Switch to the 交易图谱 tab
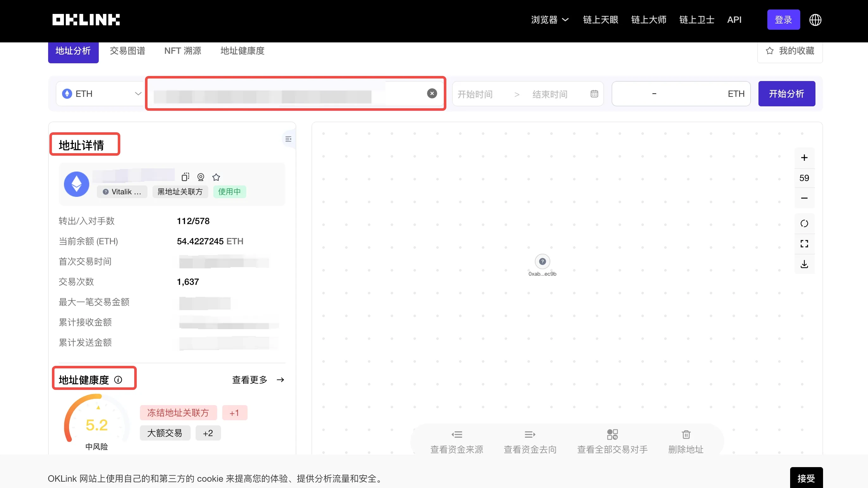The image size is (868, 488). click(x=127, y=51)
